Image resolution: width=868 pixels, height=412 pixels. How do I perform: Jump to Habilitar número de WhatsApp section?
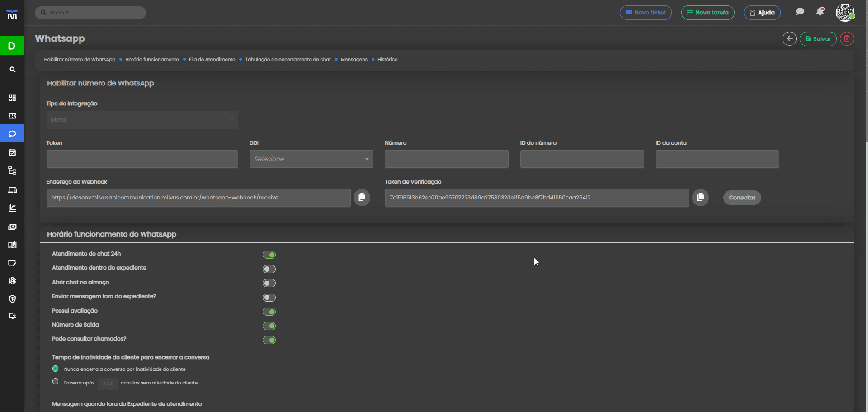(x=80, y=60)
